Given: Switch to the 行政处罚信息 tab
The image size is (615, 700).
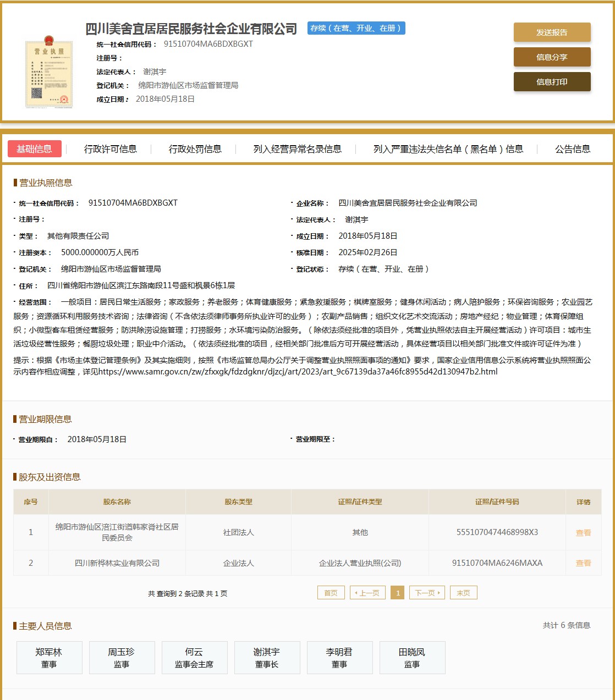Looking at the screenshot, I should [195, 148].
